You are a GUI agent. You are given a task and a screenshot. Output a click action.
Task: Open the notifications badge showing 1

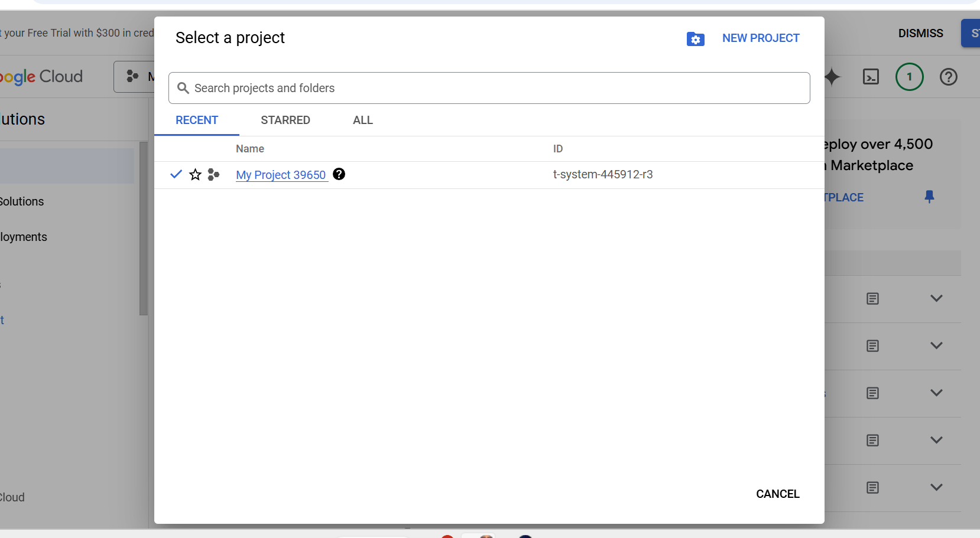click(x=909, y=77)
